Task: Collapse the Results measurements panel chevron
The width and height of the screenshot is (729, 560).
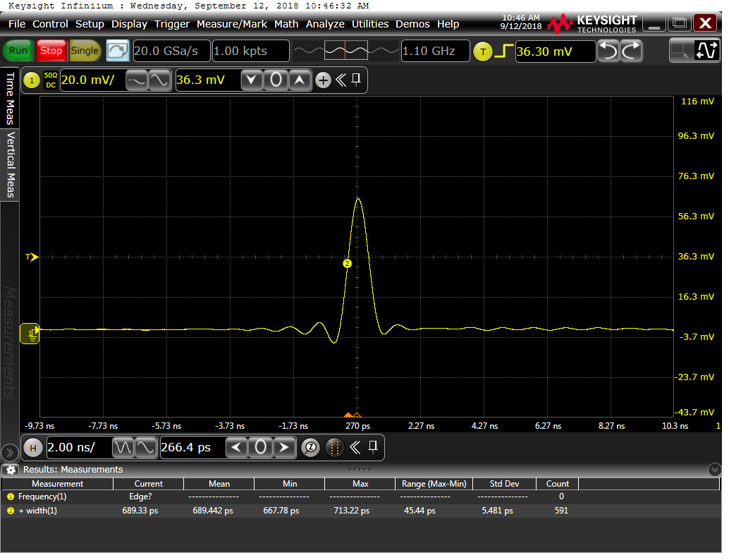Action: (x=715, y=470)
